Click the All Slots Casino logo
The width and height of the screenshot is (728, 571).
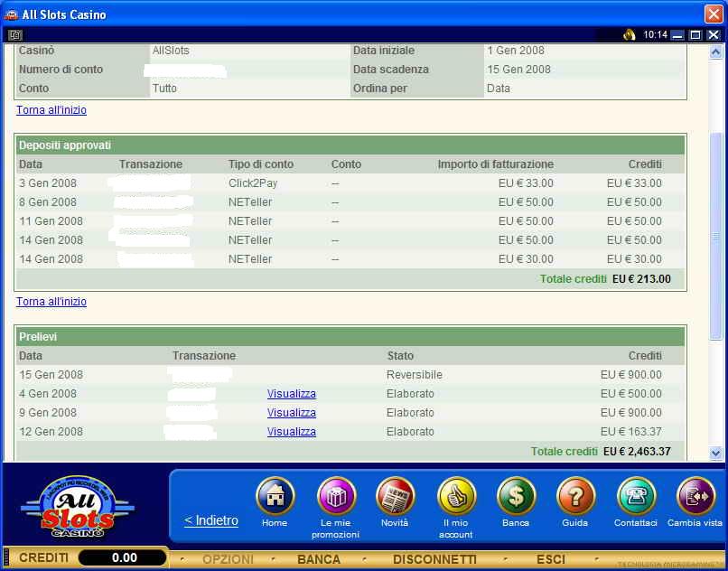tap(78, 508)
